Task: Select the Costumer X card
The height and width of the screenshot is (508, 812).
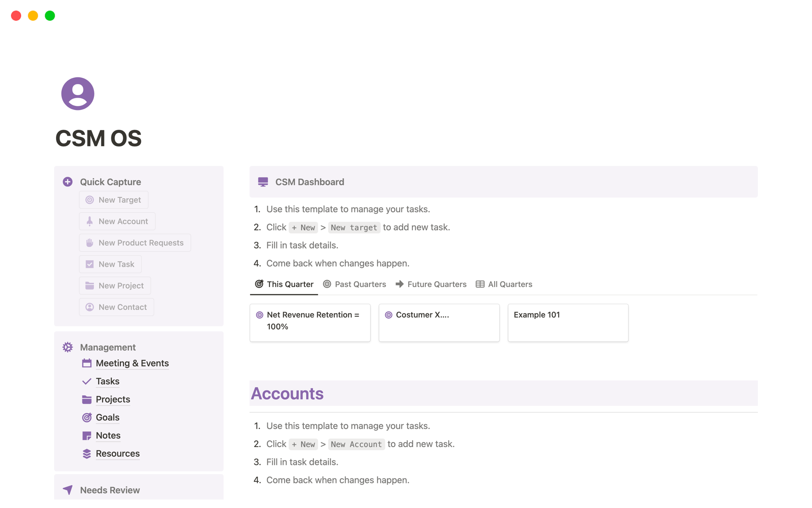Action: point(439,322)
